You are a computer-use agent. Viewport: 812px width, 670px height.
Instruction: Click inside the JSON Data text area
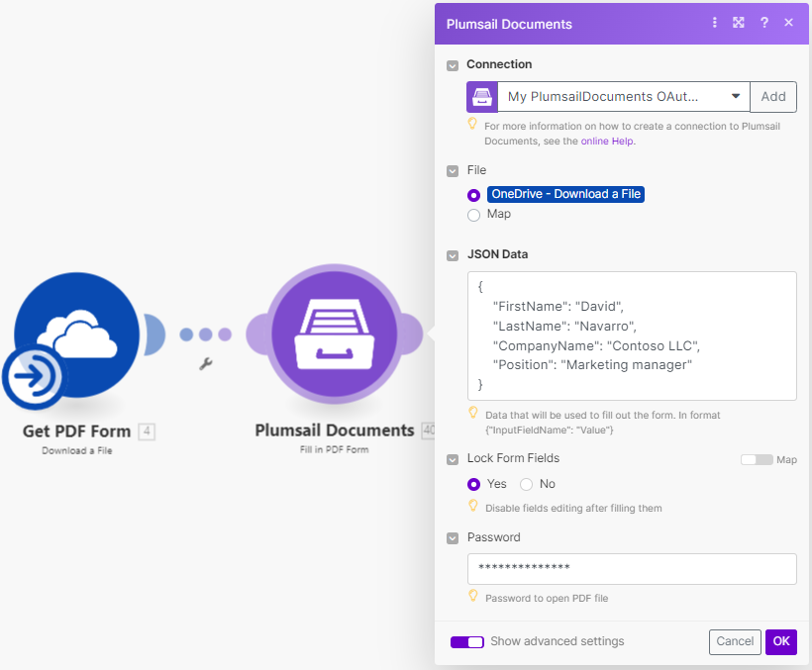(632, 335)
